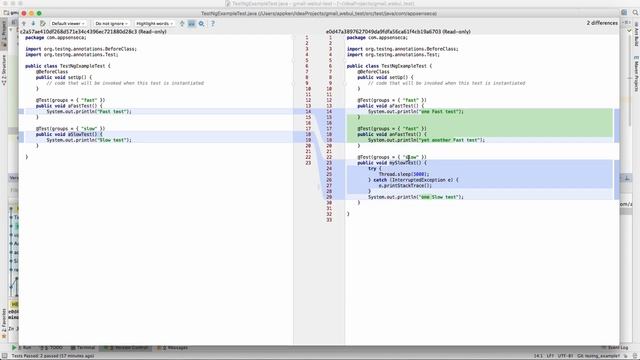Click left pane @BeforeClass annotation

point(52,71)
